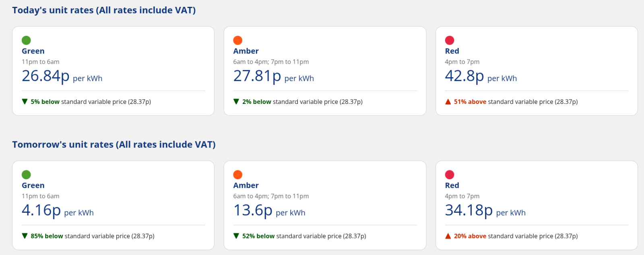Click the red circle in today's Red card

click(450, 40)
